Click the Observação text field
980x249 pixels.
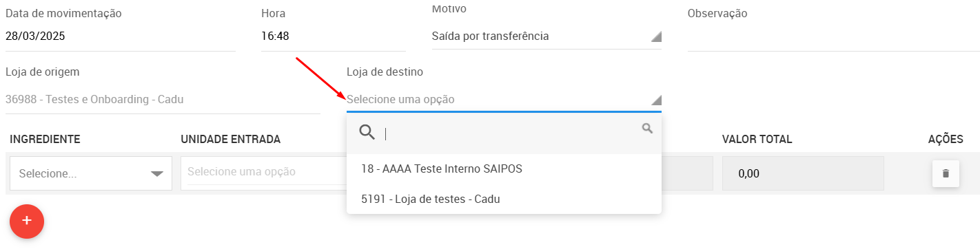coord(834,36)
